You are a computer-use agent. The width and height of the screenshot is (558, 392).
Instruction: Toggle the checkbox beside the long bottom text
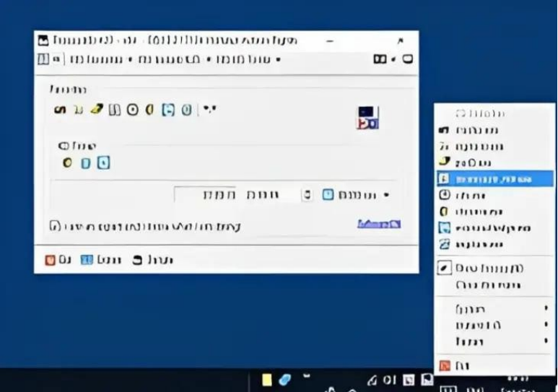click(53, 226)
